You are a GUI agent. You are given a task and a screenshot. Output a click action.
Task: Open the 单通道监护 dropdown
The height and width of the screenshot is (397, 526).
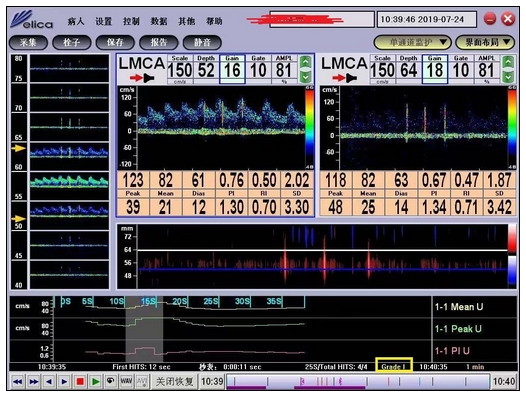click(412, 43)
